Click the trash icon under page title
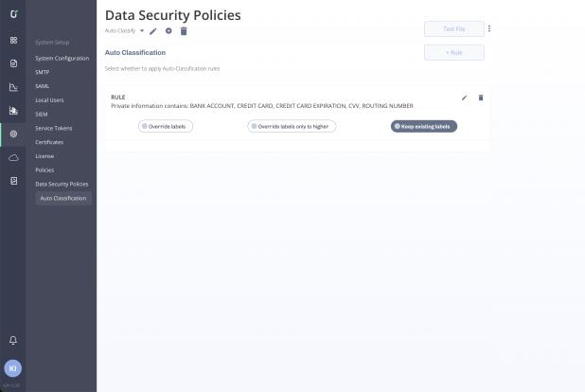The width and height of the screenshot is (585, 392). click(x=184, y=31)
